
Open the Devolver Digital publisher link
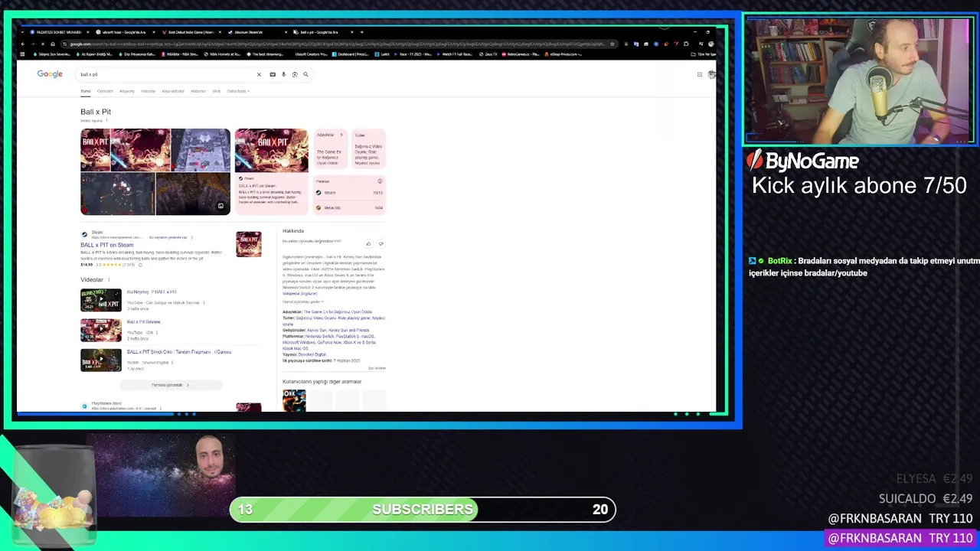[311, 354]
